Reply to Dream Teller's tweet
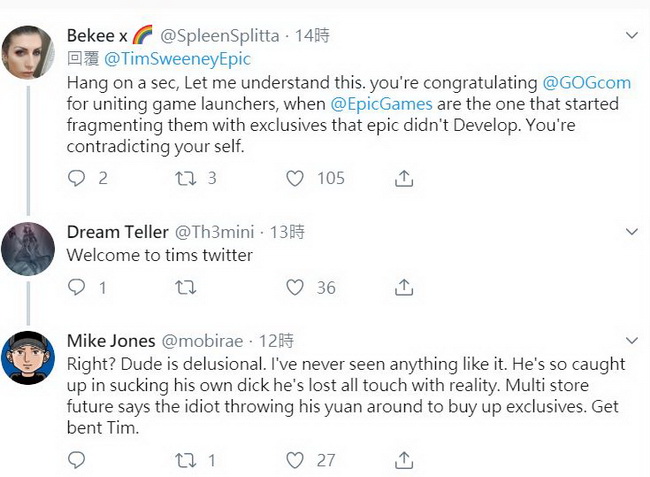The width and height of the screenshot is (650, 477). (x=77, y=287)
